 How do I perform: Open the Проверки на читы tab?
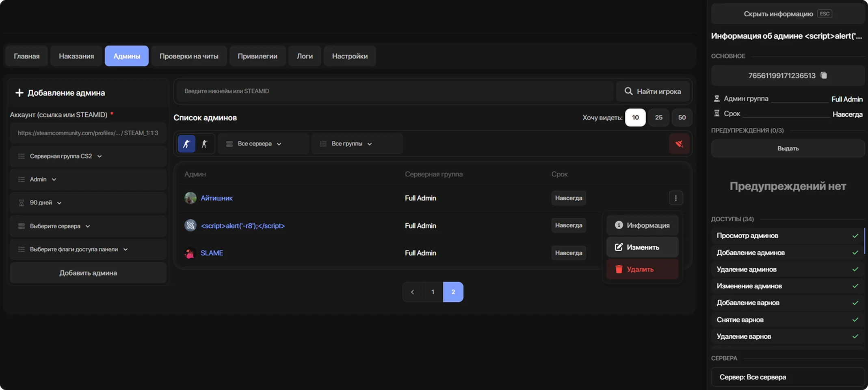click(x=189, y=56)
